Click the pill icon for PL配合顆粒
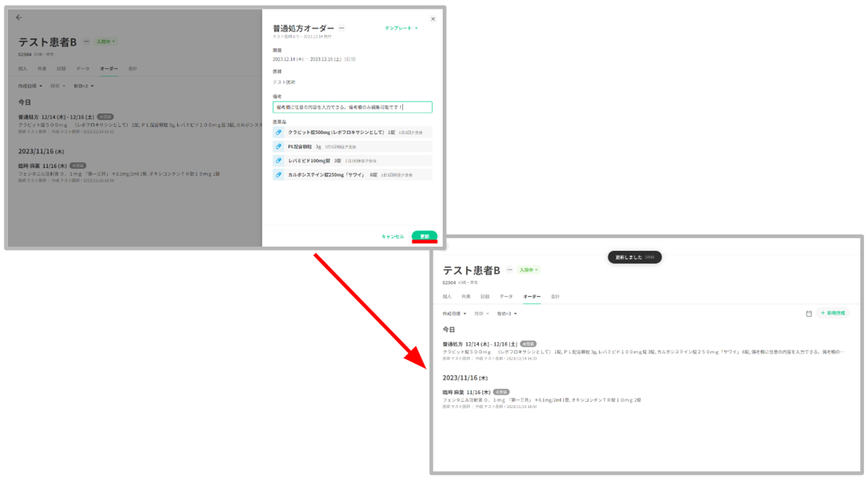Image resolution: width=868 pixels, height=480 pixels. pyautogui.click(x=279, y=147)
